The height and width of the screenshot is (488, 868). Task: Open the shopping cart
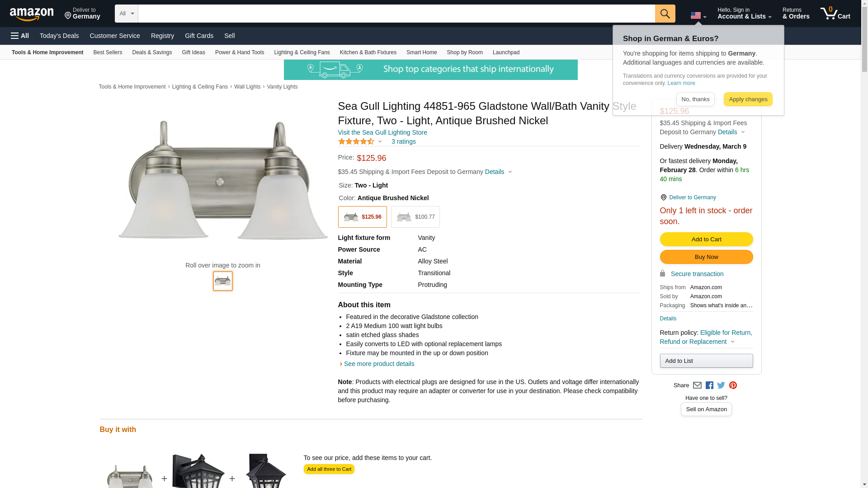835,14
